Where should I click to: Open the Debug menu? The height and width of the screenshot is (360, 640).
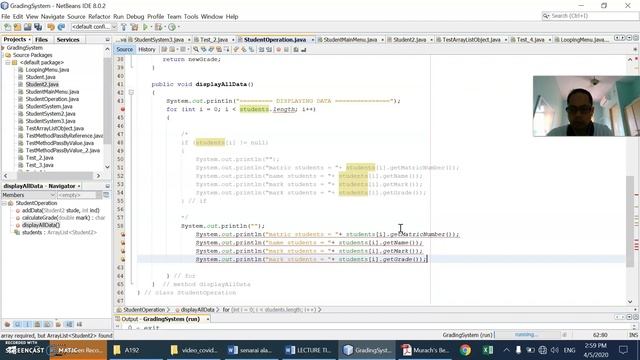(135, 17)
